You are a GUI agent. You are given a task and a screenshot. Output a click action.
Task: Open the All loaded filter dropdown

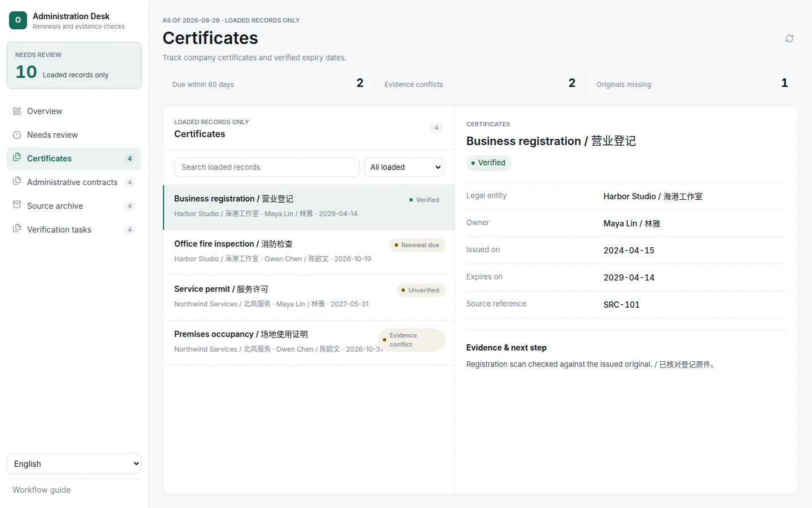(404, 167)
